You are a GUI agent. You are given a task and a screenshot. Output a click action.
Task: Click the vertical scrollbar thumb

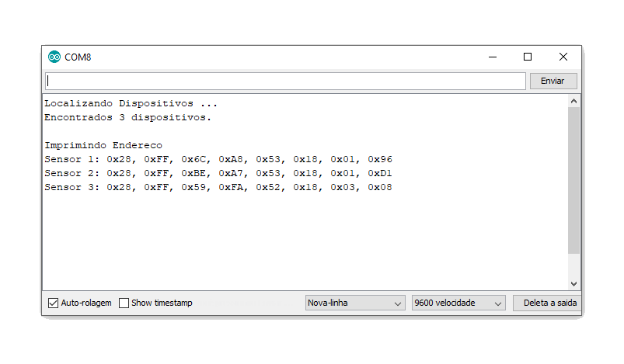[574, 180]
